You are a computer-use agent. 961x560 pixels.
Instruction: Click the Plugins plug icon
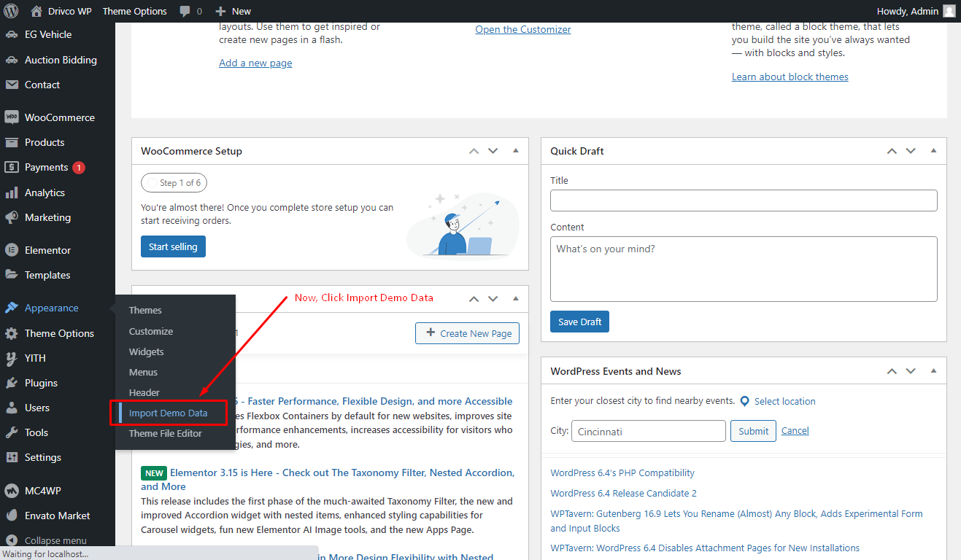point(11,383)
